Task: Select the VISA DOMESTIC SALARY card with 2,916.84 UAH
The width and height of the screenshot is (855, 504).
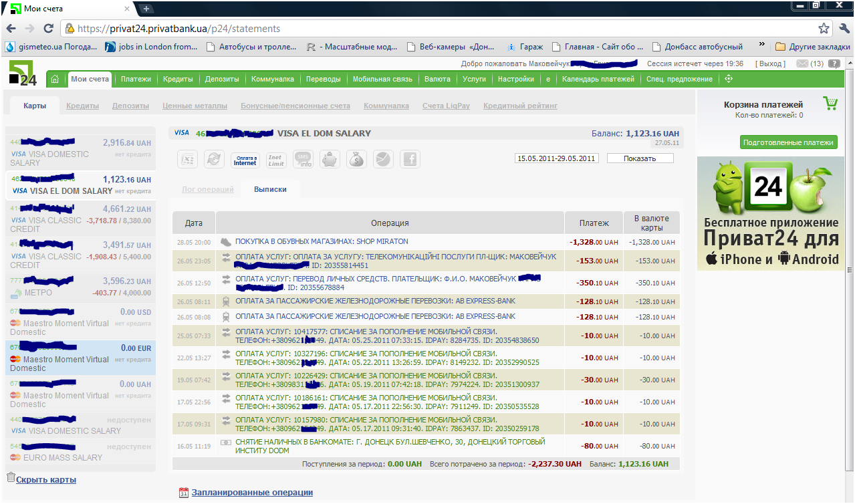Action: tap(80, 152)
